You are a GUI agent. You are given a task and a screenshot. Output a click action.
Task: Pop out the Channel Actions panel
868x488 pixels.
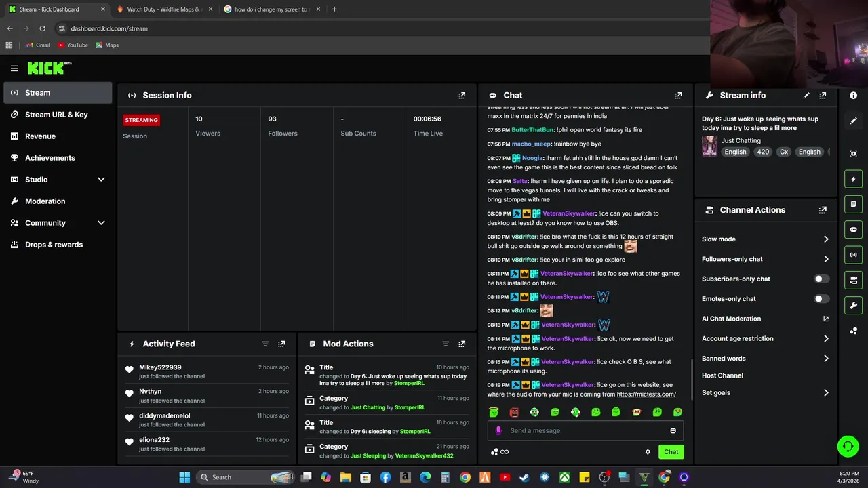tap(823, 210)
